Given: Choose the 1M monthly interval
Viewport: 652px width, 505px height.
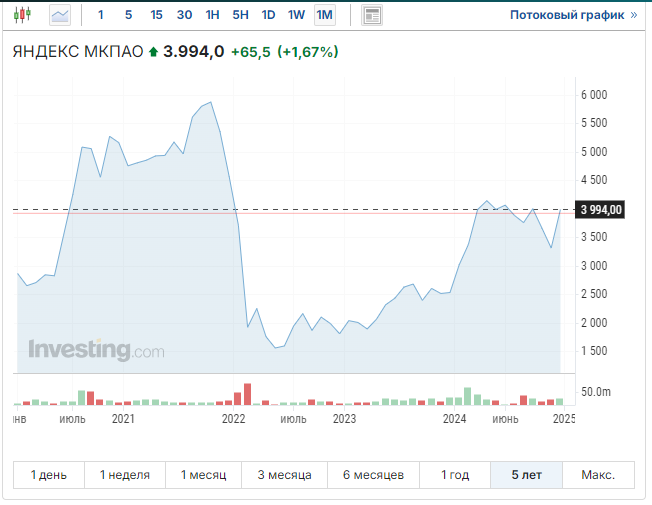Looking at the screenshot, I should 324,15.
